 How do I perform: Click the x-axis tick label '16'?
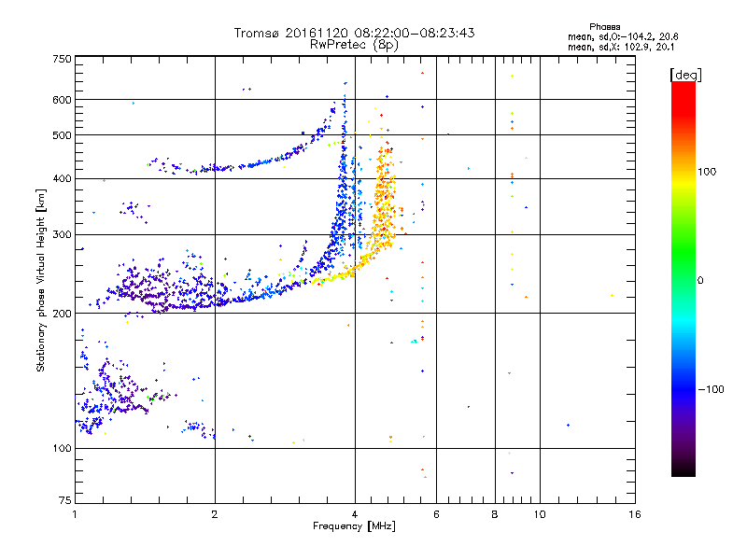[635, 514]
